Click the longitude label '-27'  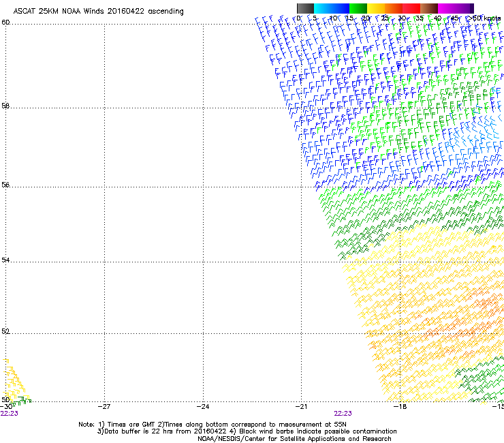click(104, 406)
